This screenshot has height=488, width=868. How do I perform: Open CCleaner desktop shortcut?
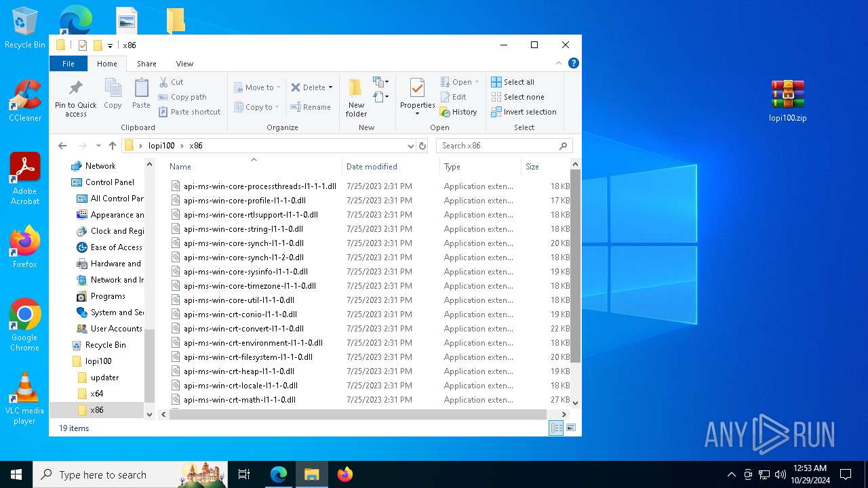point(25,100)
